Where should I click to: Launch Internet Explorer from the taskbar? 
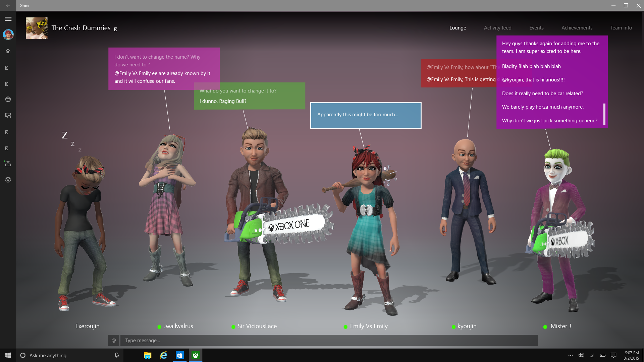[163, 355]
